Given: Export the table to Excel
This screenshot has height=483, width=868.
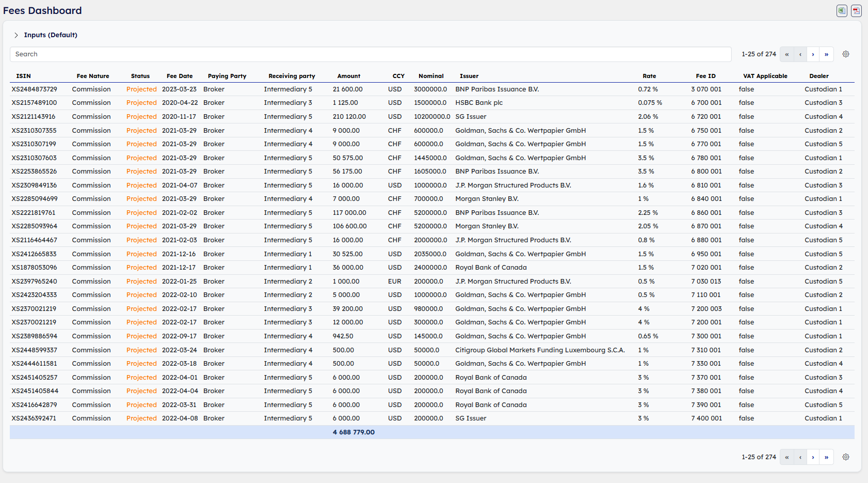Looking at the screenshot, I should tap(842, 11).
